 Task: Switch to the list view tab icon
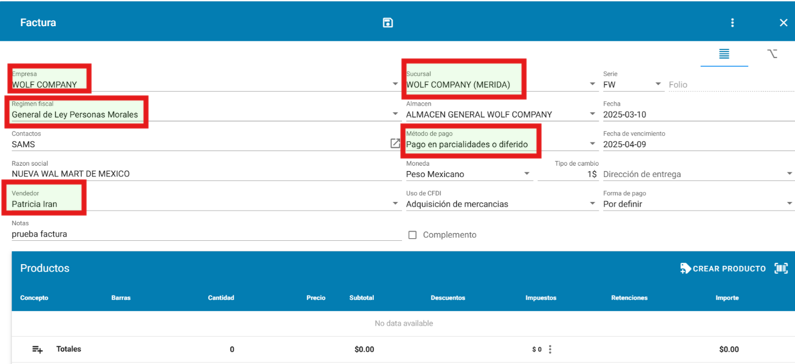tap(724, 54)
